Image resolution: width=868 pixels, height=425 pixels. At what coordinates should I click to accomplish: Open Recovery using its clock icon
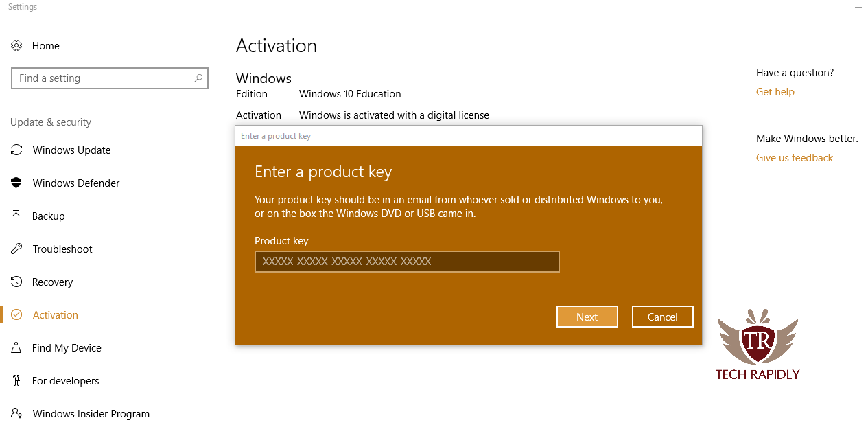[x=16, y=282]
